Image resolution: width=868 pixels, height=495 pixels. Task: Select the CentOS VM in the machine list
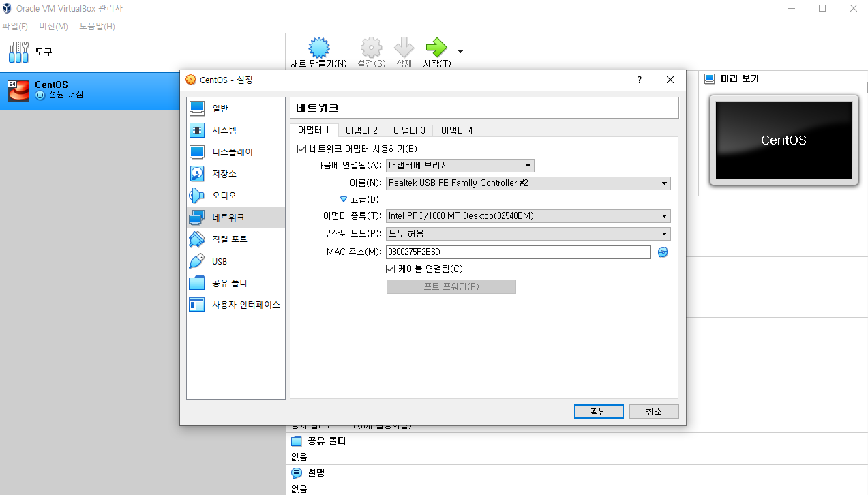coord(142,91)
